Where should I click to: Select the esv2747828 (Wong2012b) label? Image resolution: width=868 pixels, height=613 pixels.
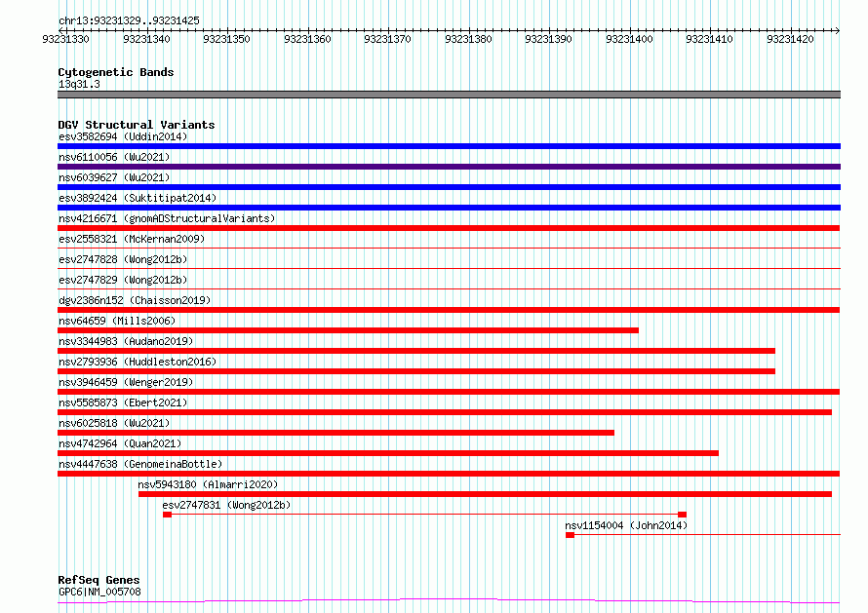point(123,259)
